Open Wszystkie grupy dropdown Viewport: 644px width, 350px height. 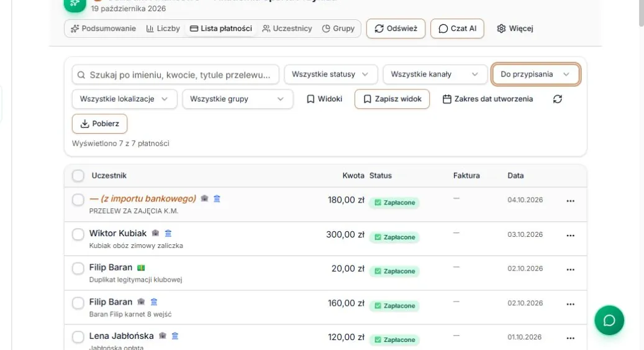238,99
